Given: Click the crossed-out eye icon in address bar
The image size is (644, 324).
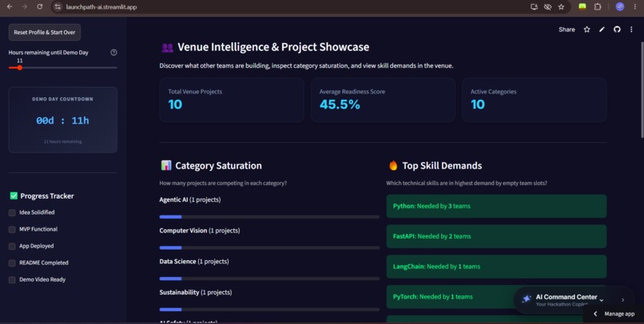Looking at the screenshot, I should point(547,7).
